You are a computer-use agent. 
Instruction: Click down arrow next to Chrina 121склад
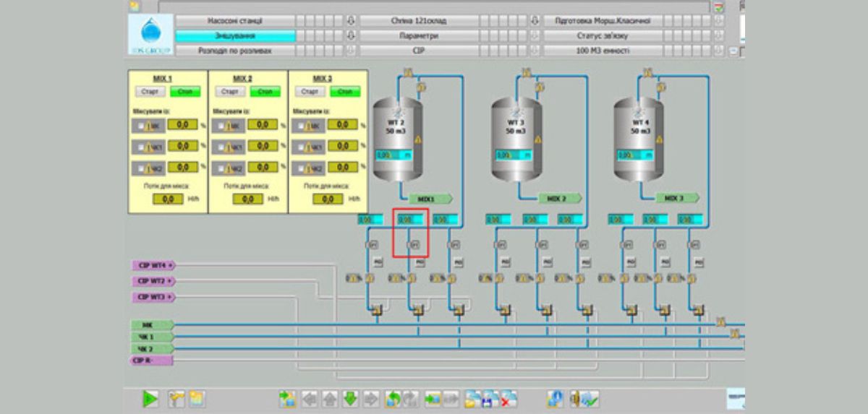[x=536, y=21]
